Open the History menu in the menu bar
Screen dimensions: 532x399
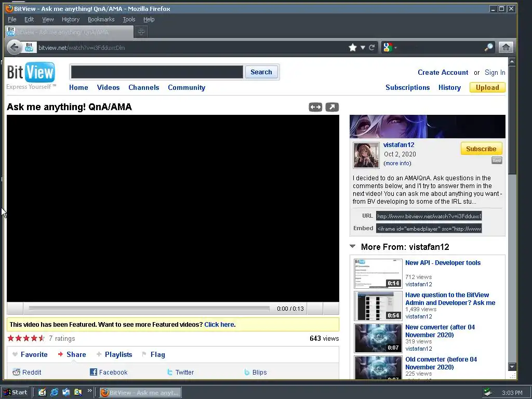[x=71, y=19]
